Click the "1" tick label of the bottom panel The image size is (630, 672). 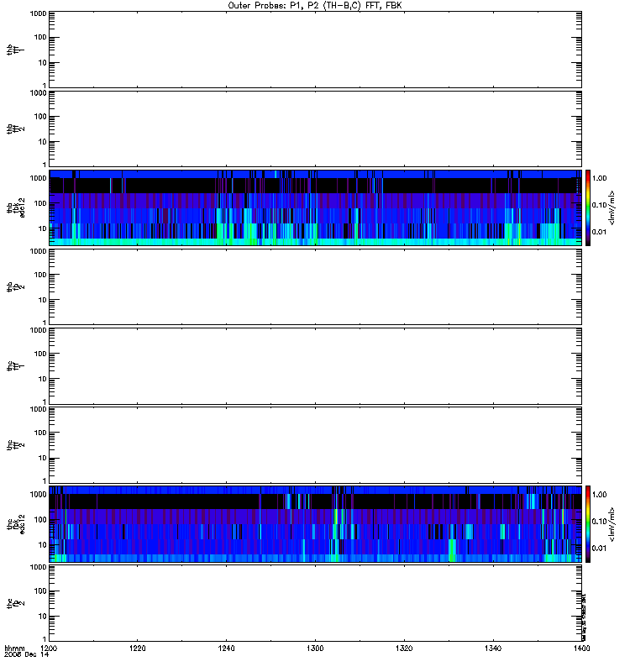tap(45, 638)
